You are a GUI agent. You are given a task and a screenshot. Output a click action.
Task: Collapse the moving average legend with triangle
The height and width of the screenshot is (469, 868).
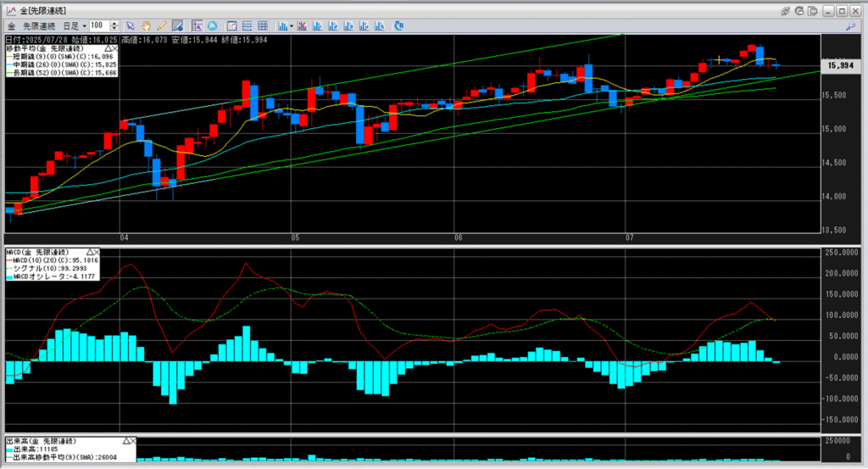pos(108,50)
